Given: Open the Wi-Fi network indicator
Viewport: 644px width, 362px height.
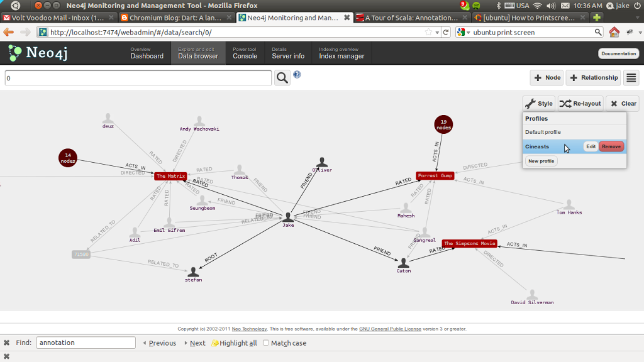Looking at the screenshot, I should click(537, 5).
